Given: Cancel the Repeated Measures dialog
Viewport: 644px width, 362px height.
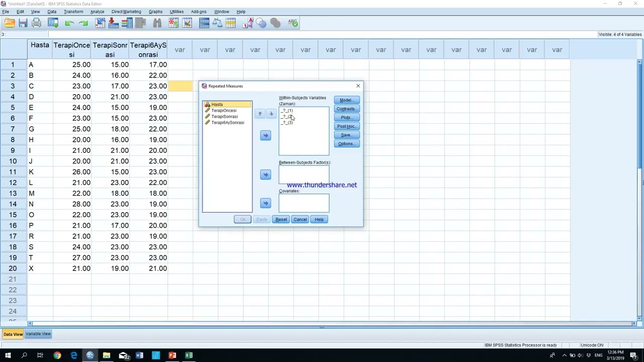Looking at the screenshot, I should [x=300, y=219].
